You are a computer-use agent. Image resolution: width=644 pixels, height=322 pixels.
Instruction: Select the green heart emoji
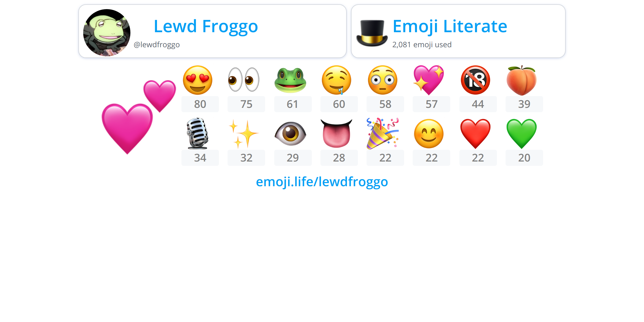tap(521, 134)
